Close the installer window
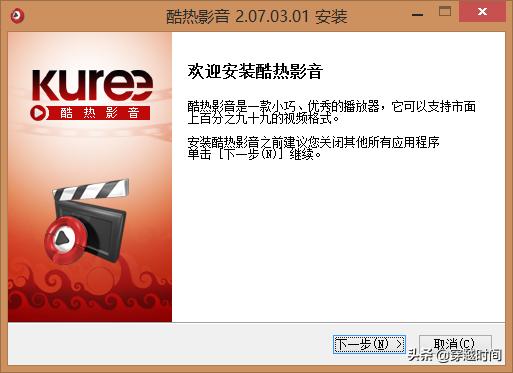Screen dimensions: 513x373 point(482,12)
